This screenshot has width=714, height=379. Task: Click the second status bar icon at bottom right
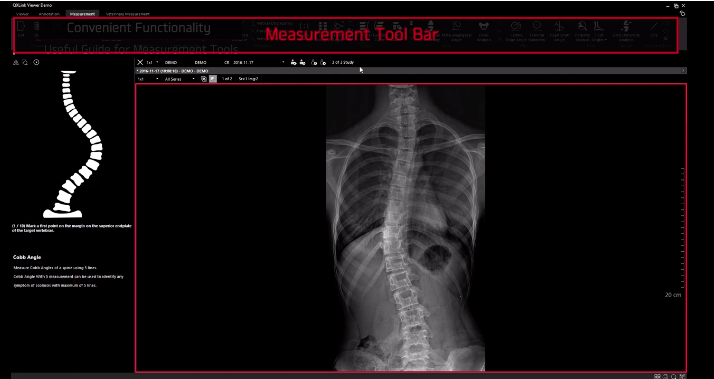tap(666, 376)
